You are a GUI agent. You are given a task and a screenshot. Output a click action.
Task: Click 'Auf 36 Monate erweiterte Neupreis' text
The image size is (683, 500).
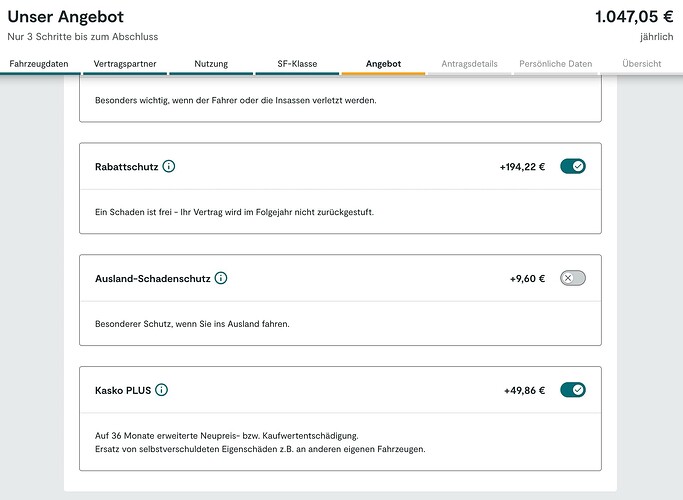click(227, 436)
